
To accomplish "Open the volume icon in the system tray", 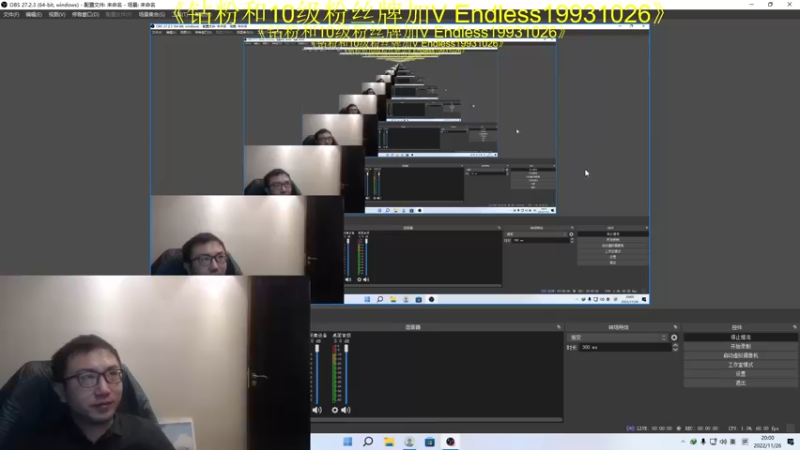I will (x=723, y=441).
